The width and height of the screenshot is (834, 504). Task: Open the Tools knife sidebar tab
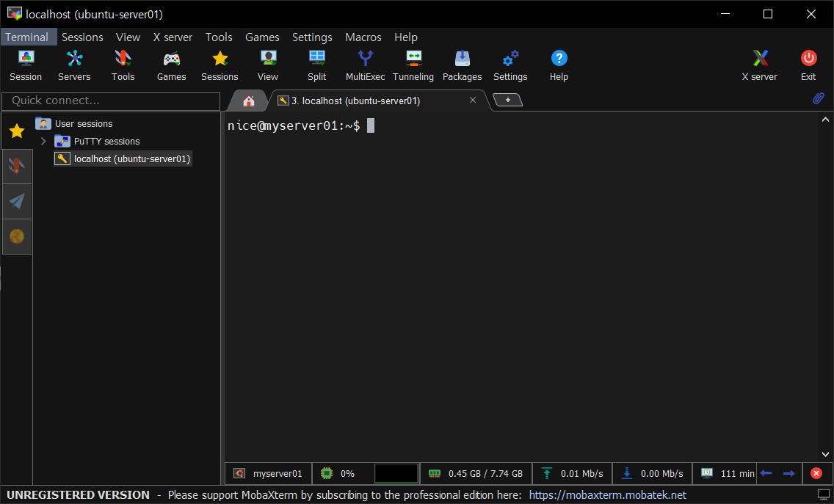[17, 167]
